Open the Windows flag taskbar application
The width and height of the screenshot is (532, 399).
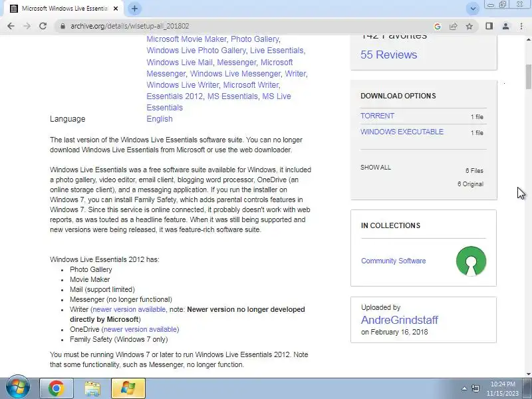[x=128, y=388]
